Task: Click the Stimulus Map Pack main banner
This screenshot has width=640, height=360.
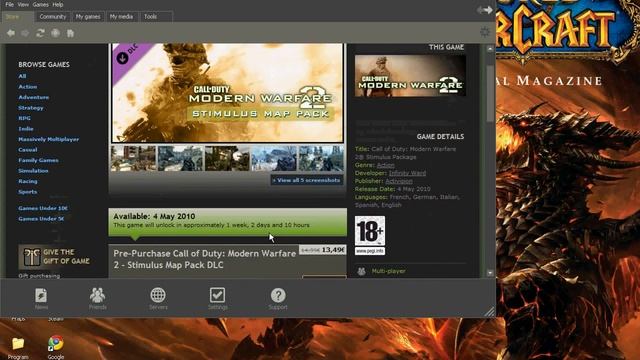Action: pyautogui.click(x=227, y=93)
